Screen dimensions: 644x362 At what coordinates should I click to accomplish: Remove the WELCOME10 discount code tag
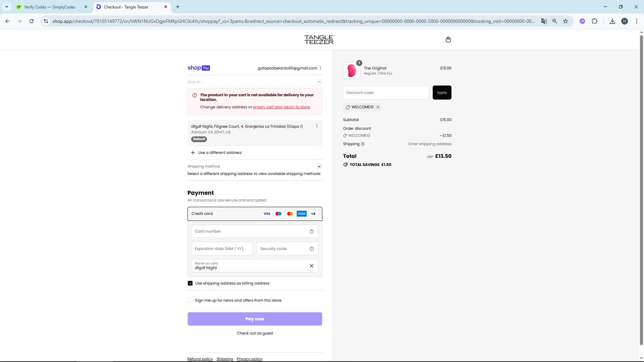378,107
